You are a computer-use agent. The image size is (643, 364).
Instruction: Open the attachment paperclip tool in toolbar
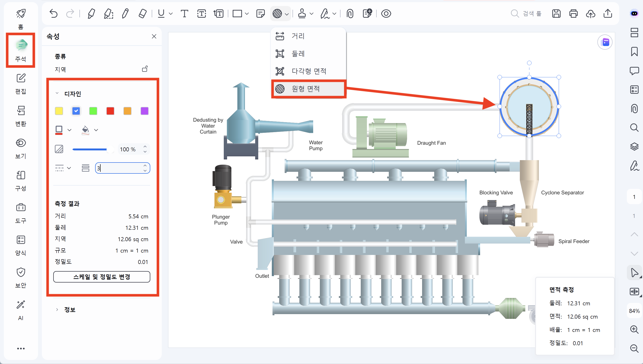click(x=350, y=14)
